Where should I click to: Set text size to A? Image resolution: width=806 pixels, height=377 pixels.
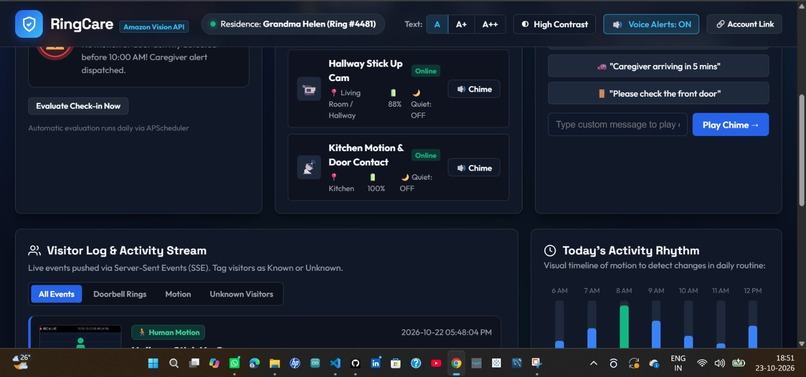tap(437, 24)
